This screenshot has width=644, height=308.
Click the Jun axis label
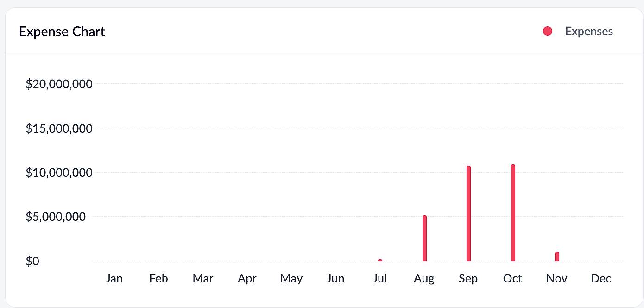335,279
